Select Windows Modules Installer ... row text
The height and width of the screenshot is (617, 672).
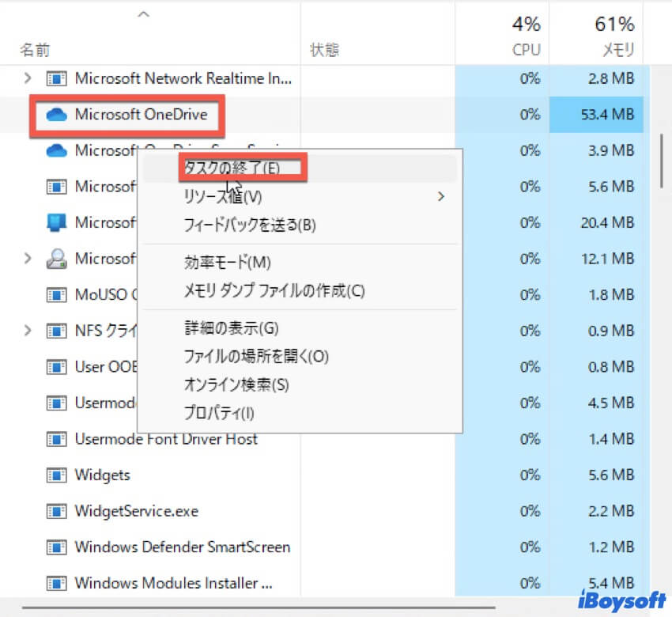174,584
